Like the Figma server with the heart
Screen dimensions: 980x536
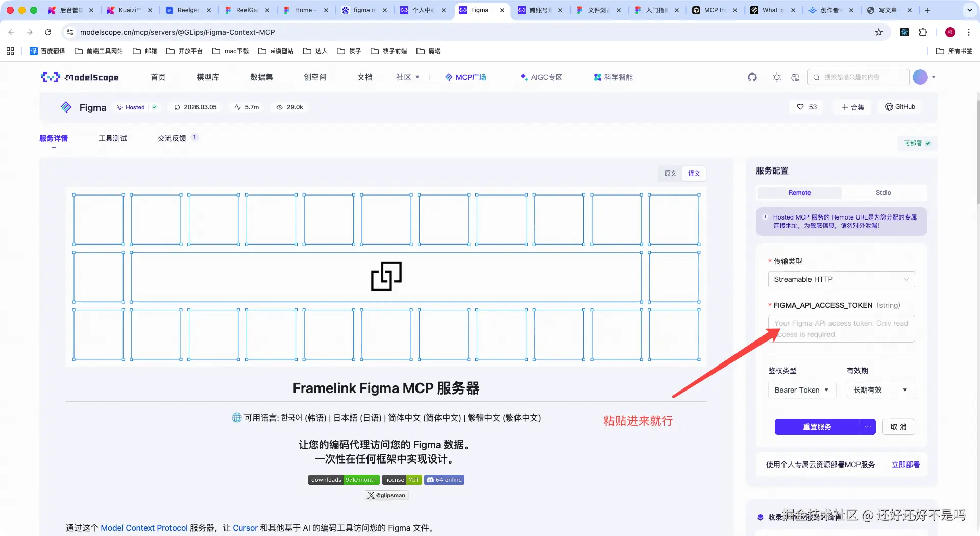pyautogui.click(x=807, y=107)
